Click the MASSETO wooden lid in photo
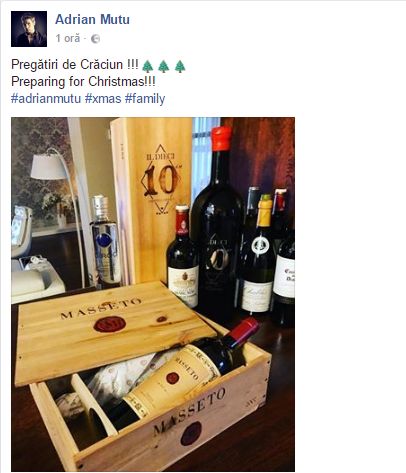The width and height of the screenshot is (406, 473). point(115,331)
